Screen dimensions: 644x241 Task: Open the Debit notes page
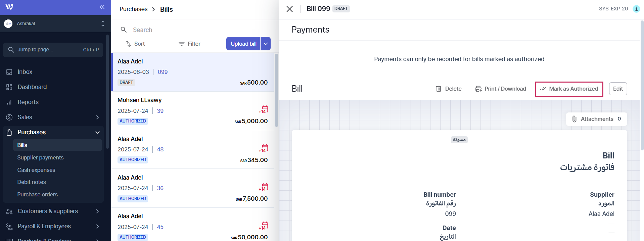click(x=32, y=182)
